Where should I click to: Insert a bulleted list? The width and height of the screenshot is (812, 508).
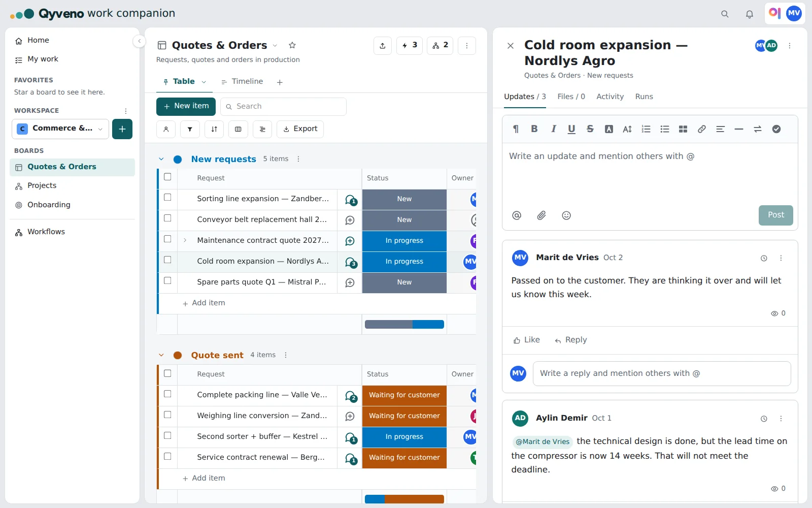click(665, 129)
